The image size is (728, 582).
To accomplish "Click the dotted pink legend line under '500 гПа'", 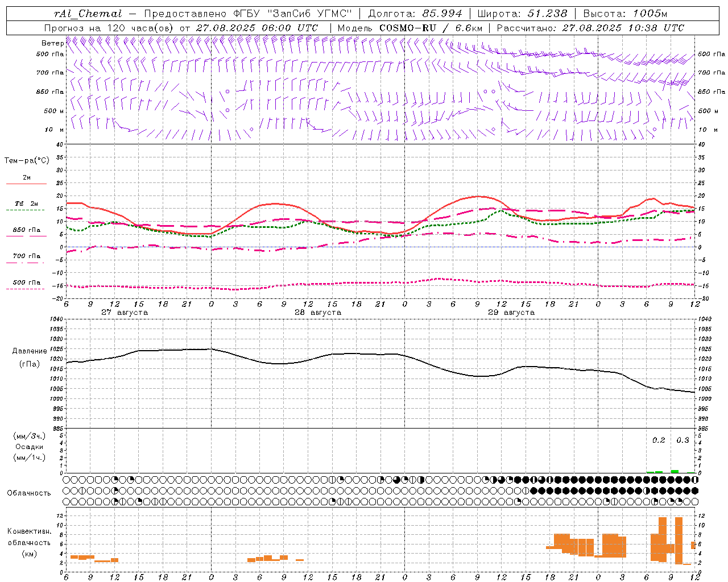I will [x=26, y=289].
